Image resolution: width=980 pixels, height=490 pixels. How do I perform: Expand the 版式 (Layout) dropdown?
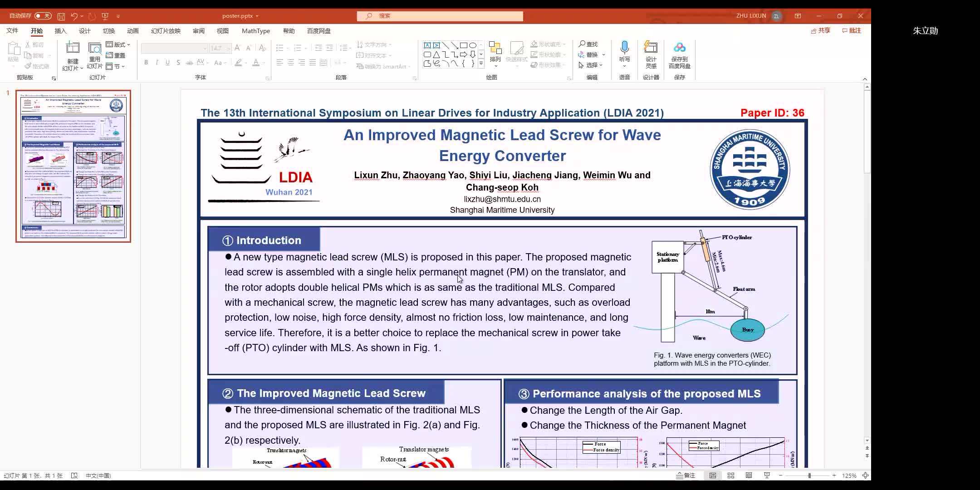[118, 44]
